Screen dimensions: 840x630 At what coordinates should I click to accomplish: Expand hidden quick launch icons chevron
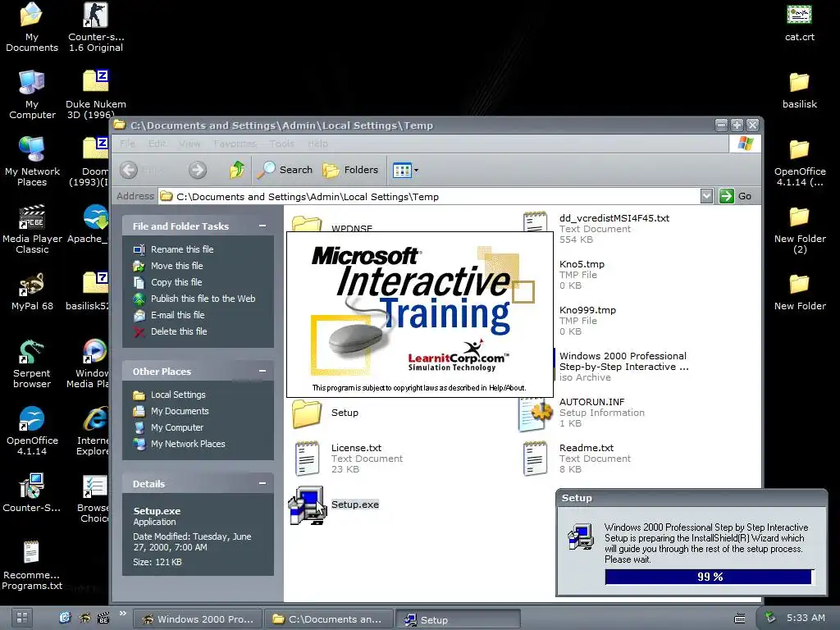click(123, 614)
